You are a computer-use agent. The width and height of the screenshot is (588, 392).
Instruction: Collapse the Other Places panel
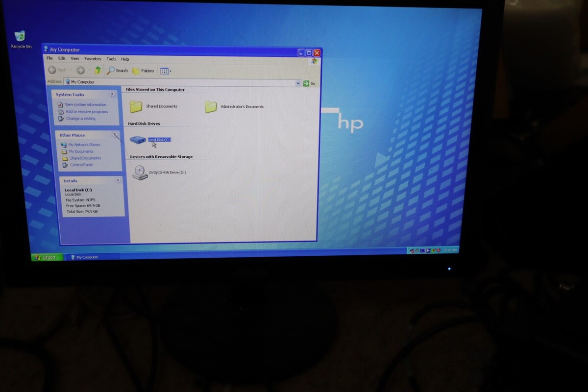click(x=115, y=134)
